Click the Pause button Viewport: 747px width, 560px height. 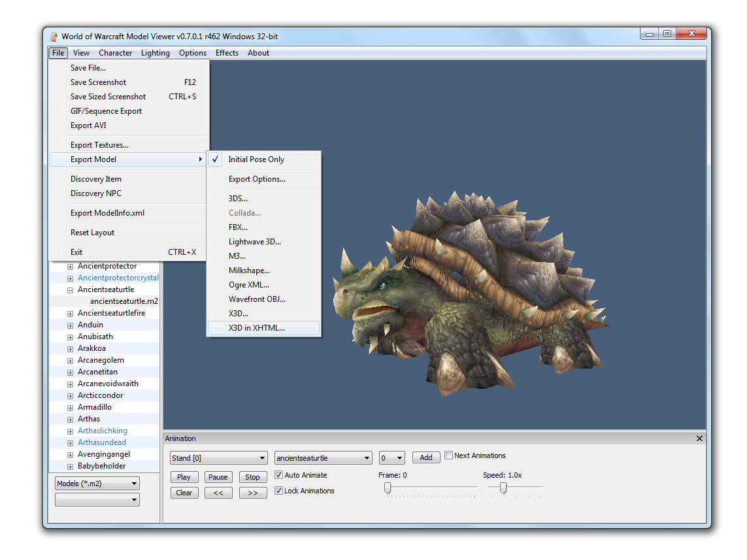[218, 477]
